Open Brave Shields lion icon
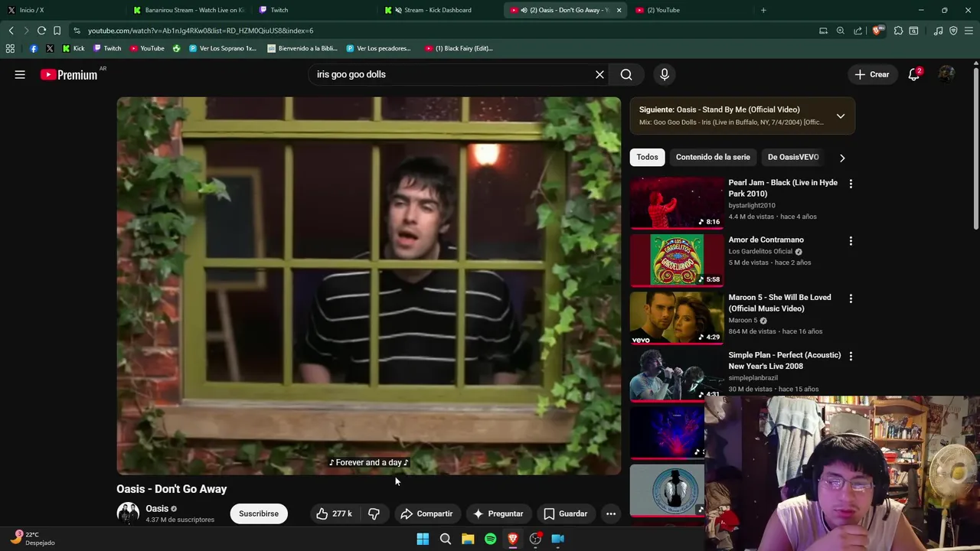The height and width of the screenshot is (551, 980). pos(877,31)
